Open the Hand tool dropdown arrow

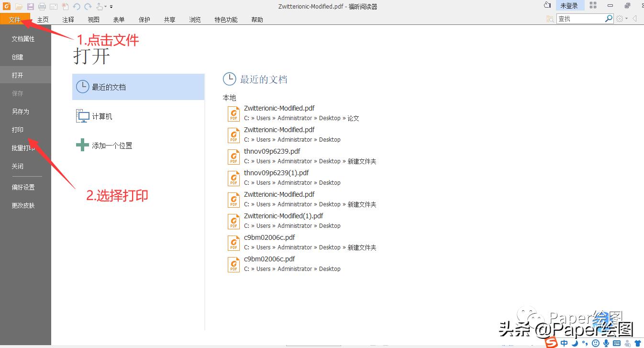point(105,6)
